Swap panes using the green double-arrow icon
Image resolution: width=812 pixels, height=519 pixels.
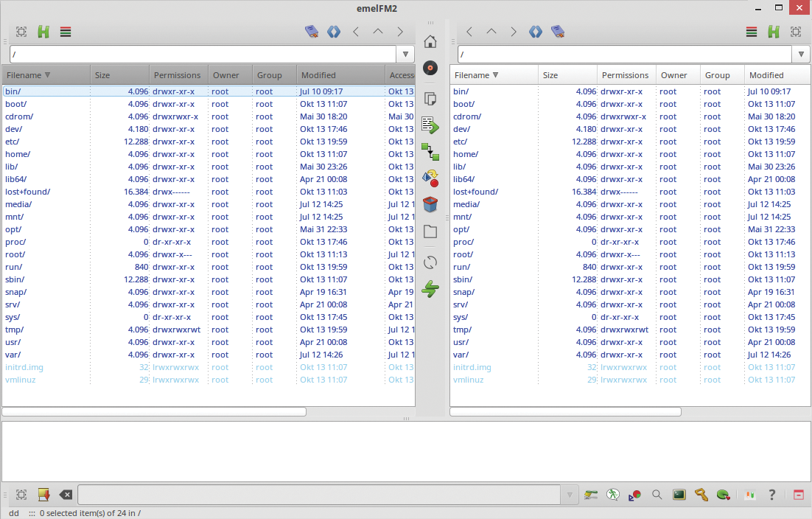[x=430, y=289]
